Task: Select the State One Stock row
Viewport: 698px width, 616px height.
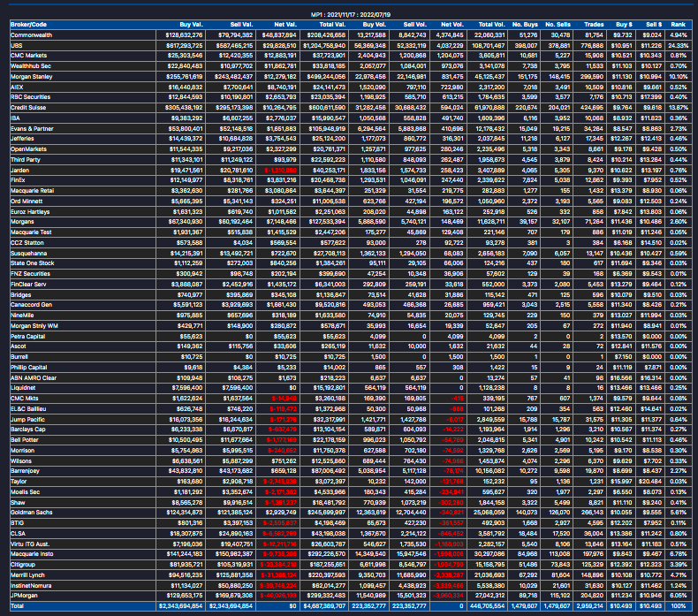Action: click(x=351, y=263)
